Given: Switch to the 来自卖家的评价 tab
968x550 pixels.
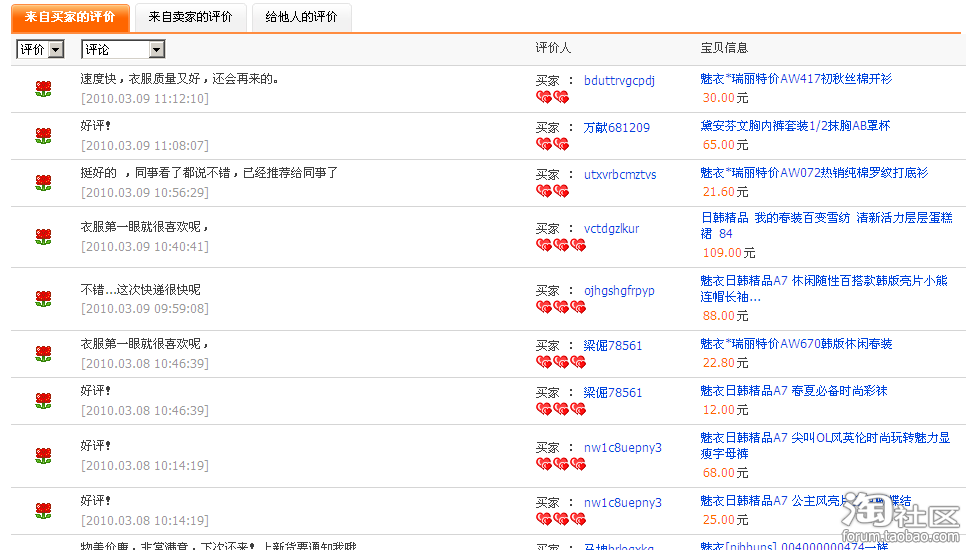Looking at the screenshot, I should click(190, 17).
